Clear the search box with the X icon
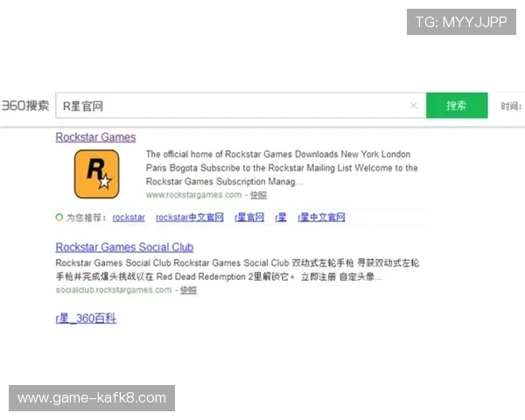The image size is (525, 420). pyautogui.click(x=414, y=106)
